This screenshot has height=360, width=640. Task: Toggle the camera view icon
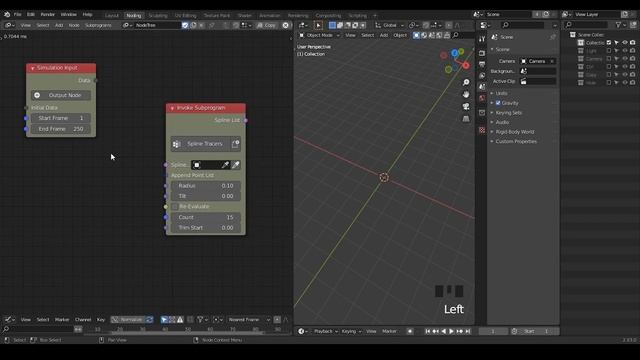(466, 107)
